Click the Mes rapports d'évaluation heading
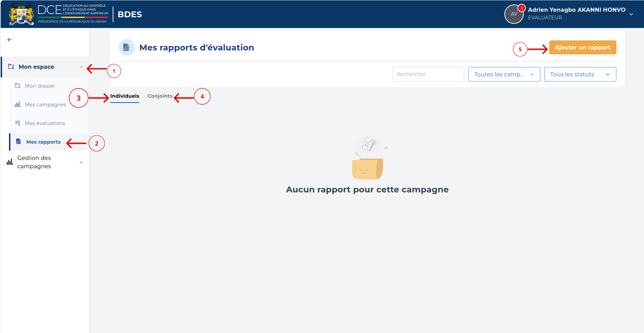Image resolution: width=644 pixels, height=333 pixels. pyautogui.click(x=197, y=47)
